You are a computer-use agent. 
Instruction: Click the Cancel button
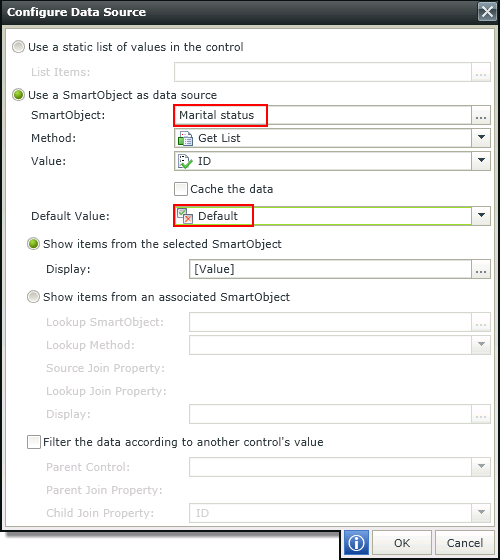[x=465, y=543]
